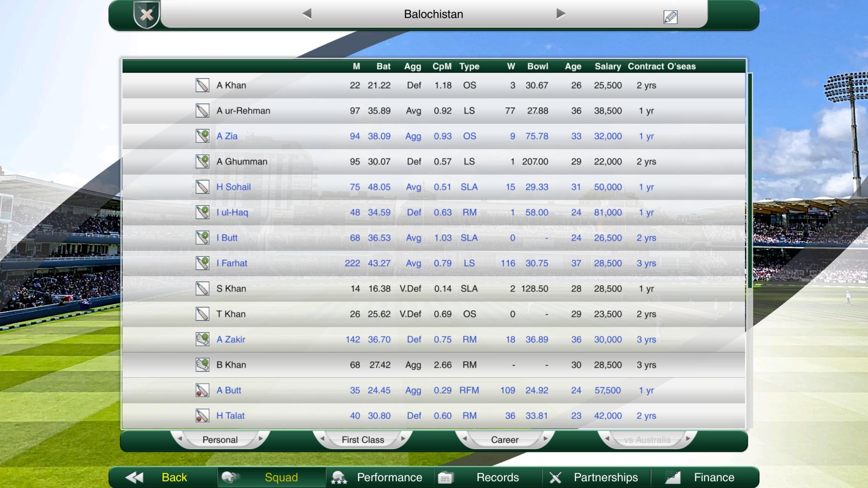Sort by CpM column header
This screenshot has height=488, width=868.
(442, 66)
